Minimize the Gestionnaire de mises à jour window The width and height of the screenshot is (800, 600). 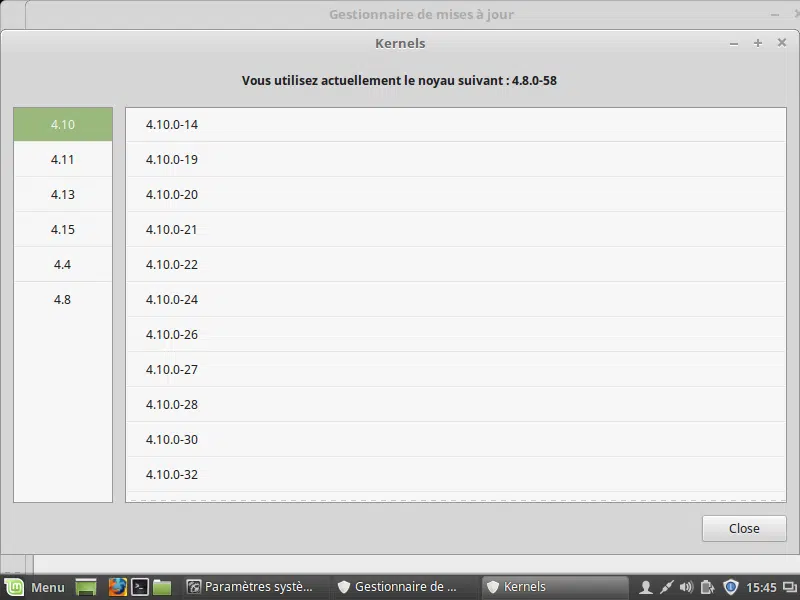774,15
